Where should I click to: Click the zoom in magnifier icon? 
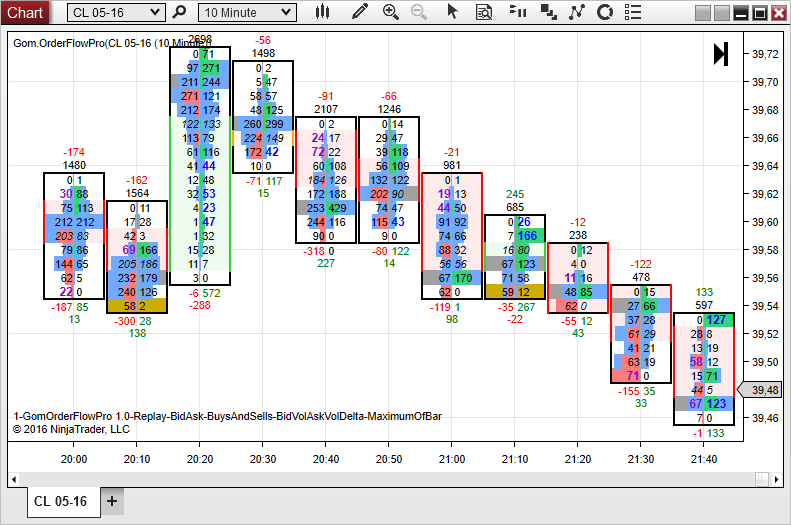pyautogui.click(x=390, y=12)
